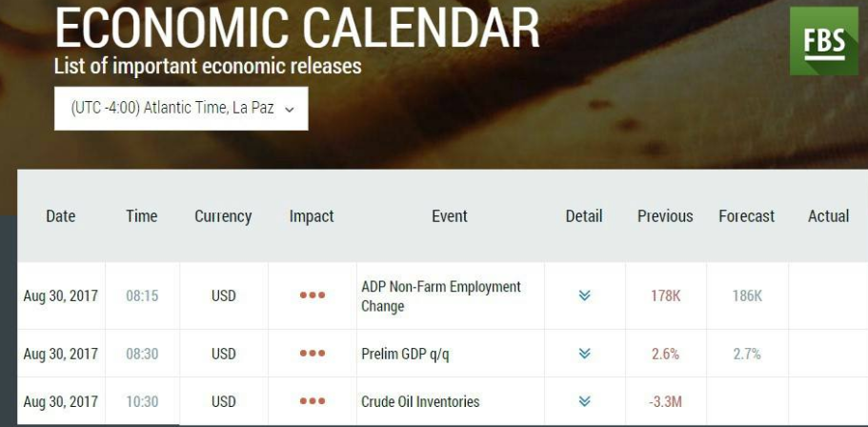Click the Actual column header
This screenshot has width=868, height=427.
point(828,216)
